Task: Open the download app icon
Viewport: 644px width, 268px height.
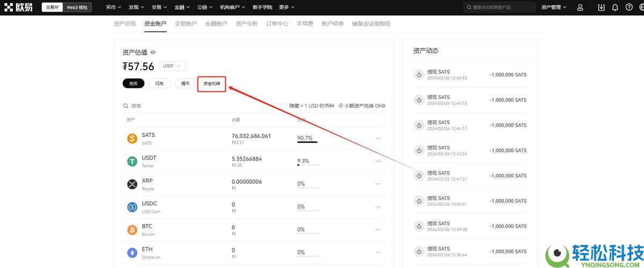Action: click(x=601, y=8)
